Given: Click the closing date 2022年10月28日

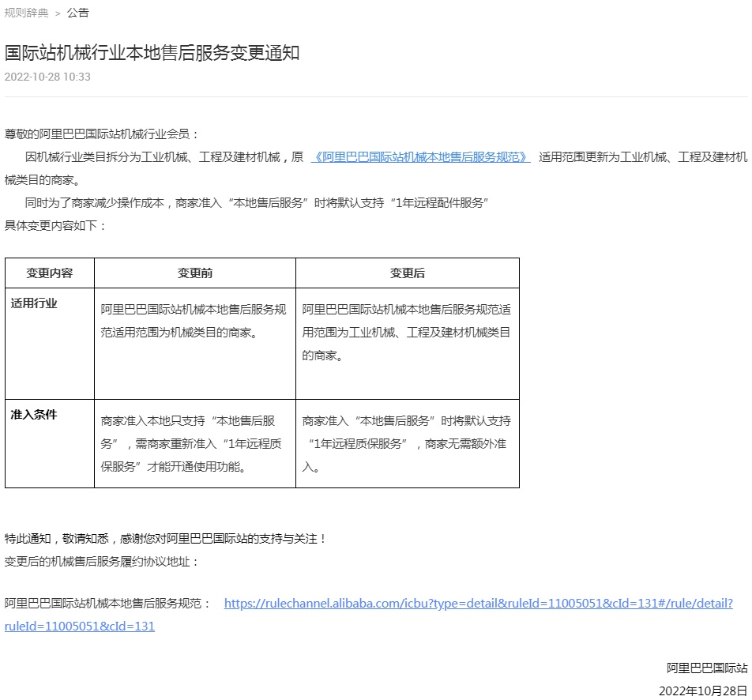Looking at the screenshot, I should pos(703,691).
